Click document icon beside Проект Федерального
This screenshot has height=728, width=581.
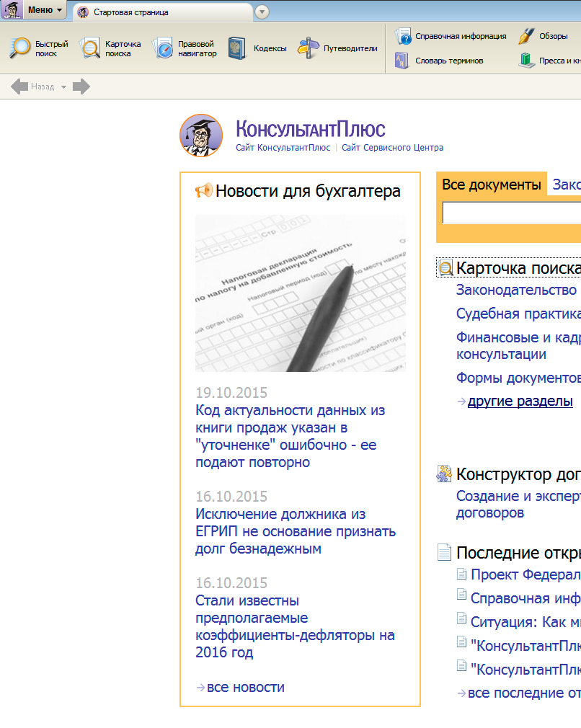pos(461,574)
